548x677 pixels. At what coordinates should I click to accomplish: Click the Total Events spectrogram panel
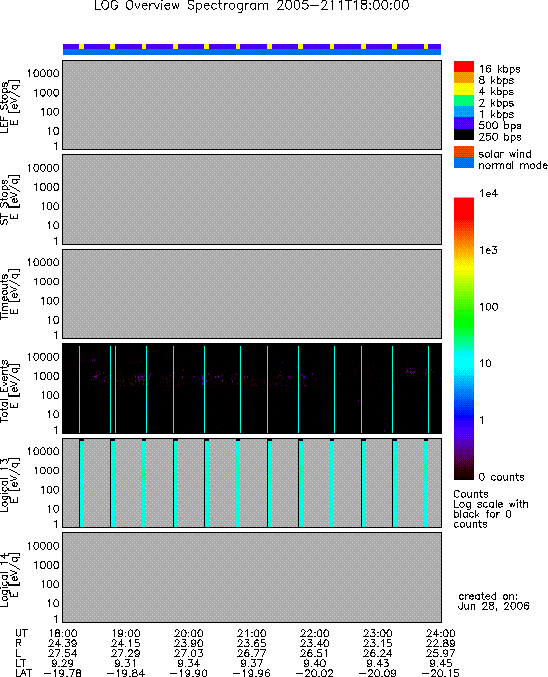[x=252, y=389]
